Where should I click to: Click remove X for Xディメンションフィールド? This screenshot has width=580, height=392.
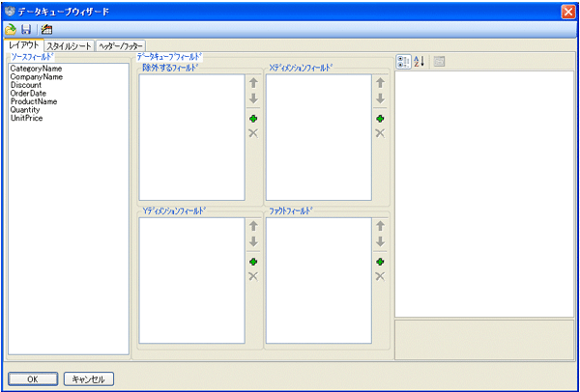pos(380,133)
